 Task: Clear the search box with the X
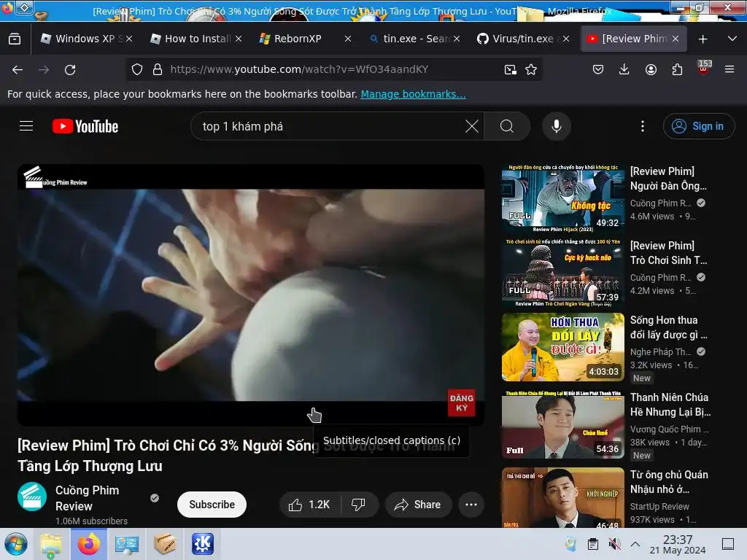point(472,126)
